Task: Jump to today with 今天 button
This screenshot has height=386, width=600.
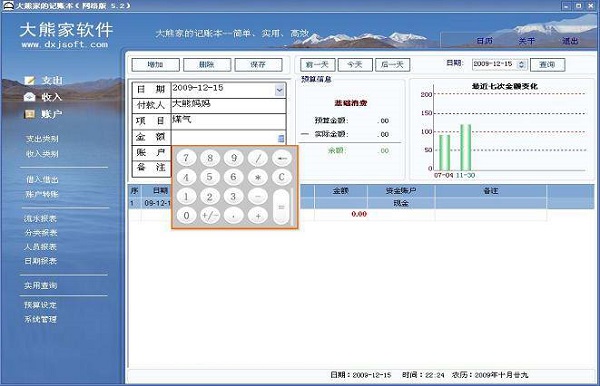Action: coord(355,65)
